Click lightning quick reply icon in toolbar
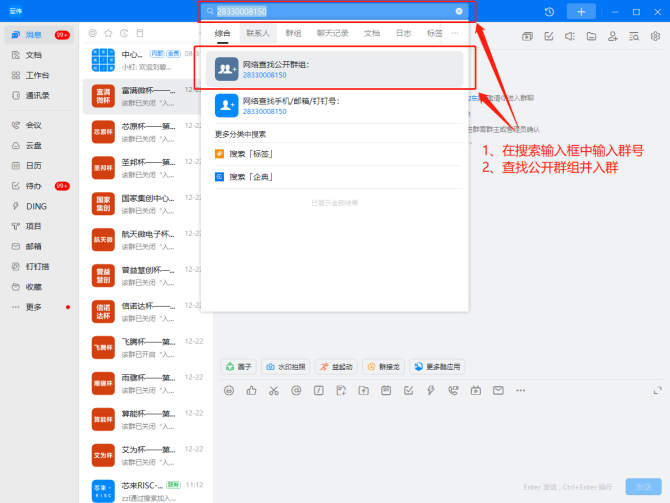This screenshot has width=670, height=503. (431, 390)
